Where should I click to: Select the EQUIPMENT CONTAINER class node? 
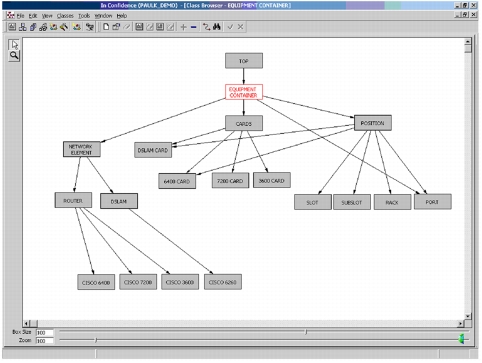tap(244, 92)
